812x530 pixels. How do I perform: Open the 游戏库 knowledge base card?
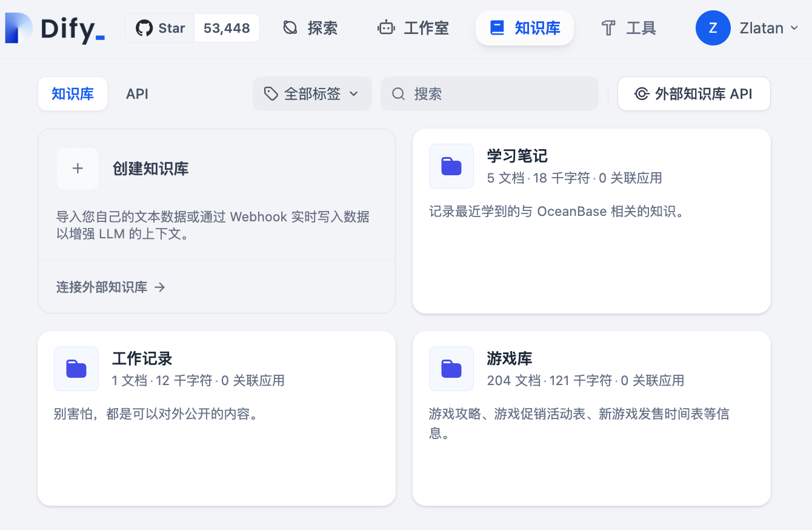coord(591,418)
